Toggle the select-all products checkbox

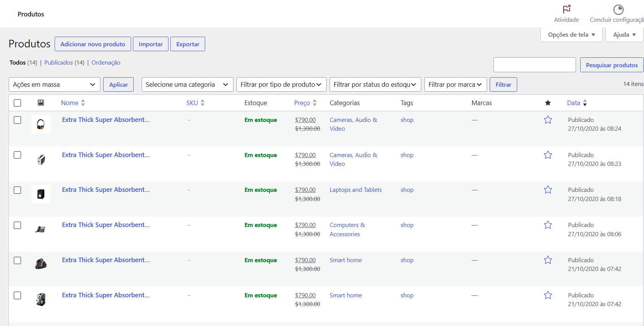(x=18, y=103)
